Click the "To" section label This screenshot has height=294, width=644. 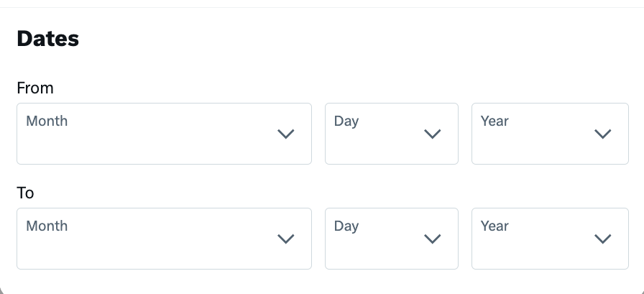click(25, 193)
